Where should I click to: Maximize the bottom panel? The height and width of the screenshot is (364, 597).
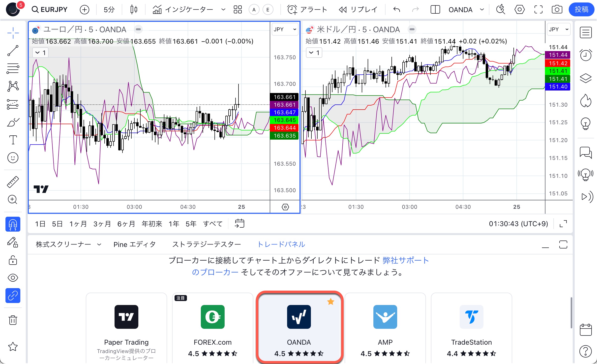pos(563,245)
